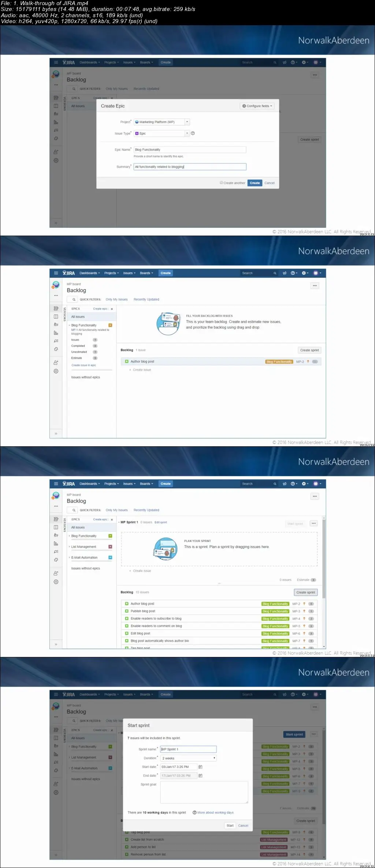Click Create epic link in one-issue backlog frame

tap(100, 309)
